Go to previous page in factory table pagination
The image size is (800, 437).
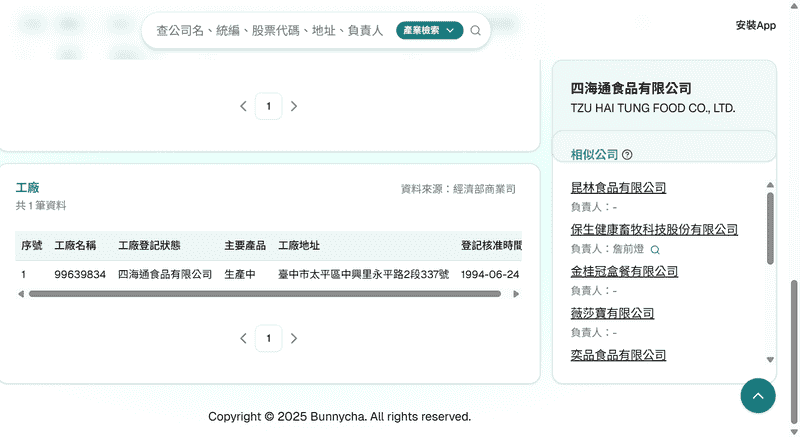pyautogui.click(x=243, y=339)
